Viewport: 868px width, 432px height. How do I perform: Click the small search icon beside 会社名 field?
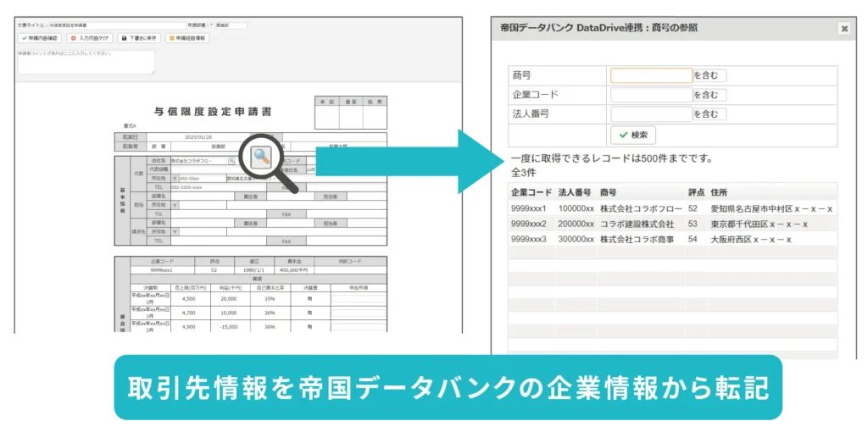[x=232, y=160]
